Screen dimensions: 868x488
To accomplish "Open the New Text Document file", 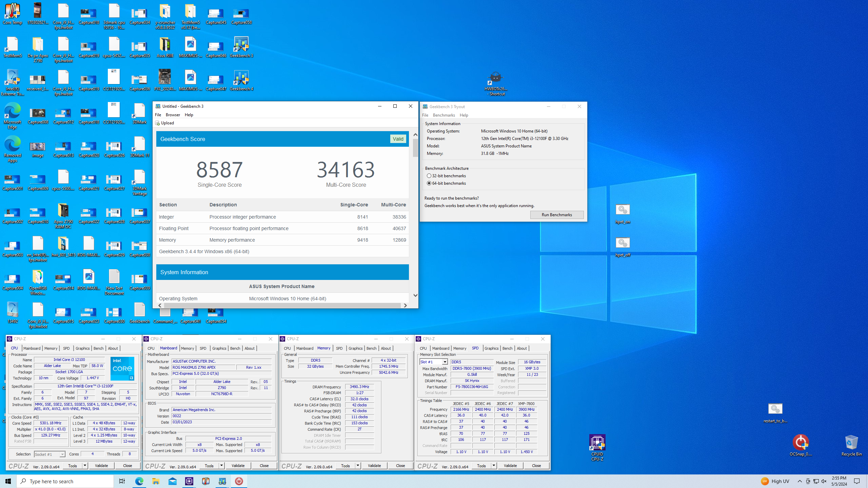I will pos(114,282).
